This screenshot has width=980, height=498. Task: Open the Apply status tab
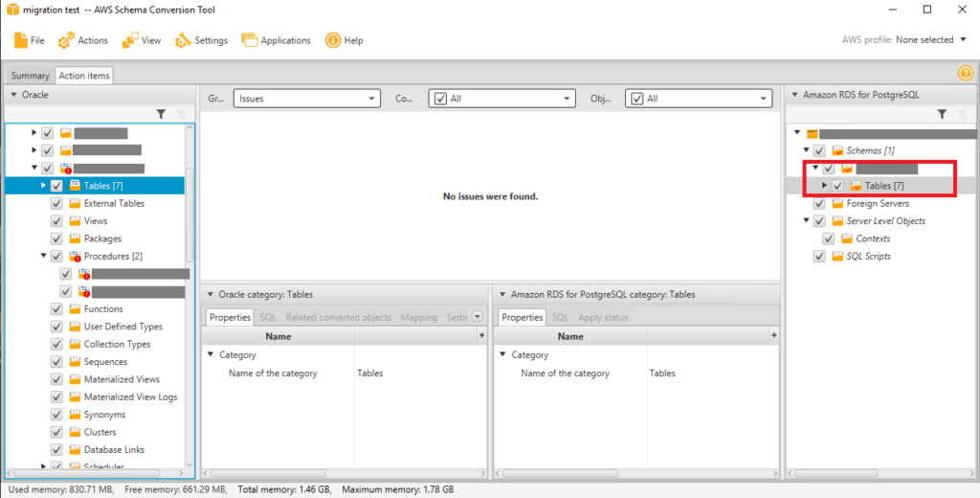tap(603, 317)
